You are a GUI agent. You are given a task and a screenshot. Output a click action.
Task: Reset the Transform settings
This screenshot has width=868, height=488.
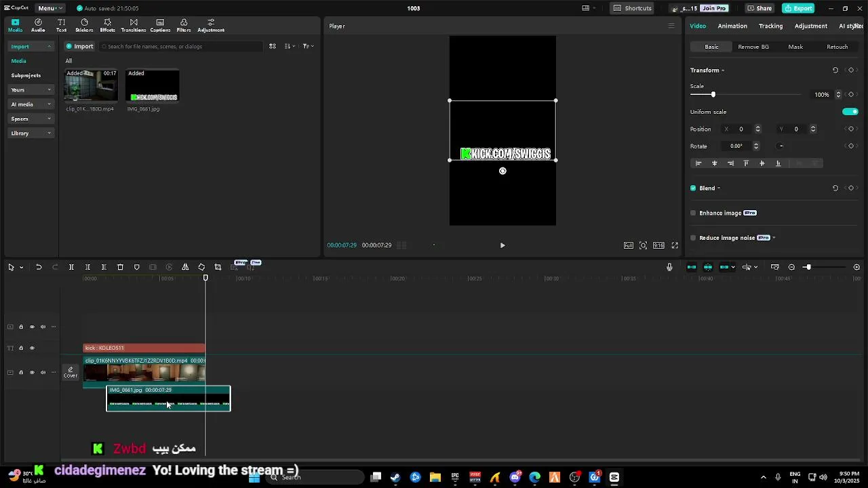click(835, 70)
